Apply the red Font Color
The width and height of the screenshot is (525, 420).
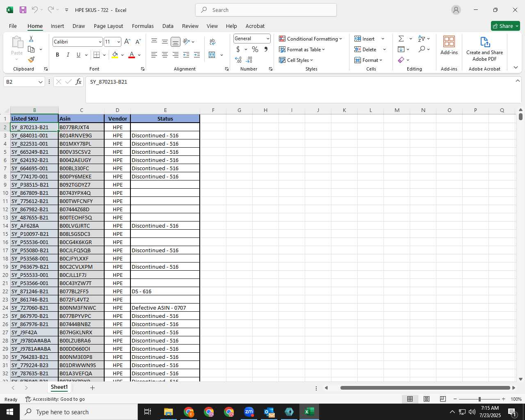click(x=132, y=55)
